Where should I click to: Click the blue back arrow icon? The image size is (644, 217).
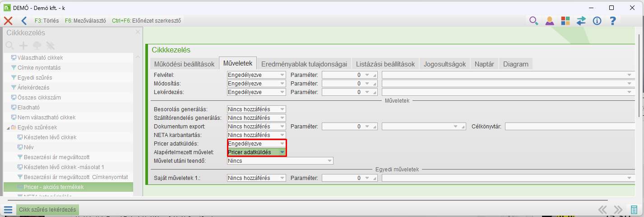point(24,20)
